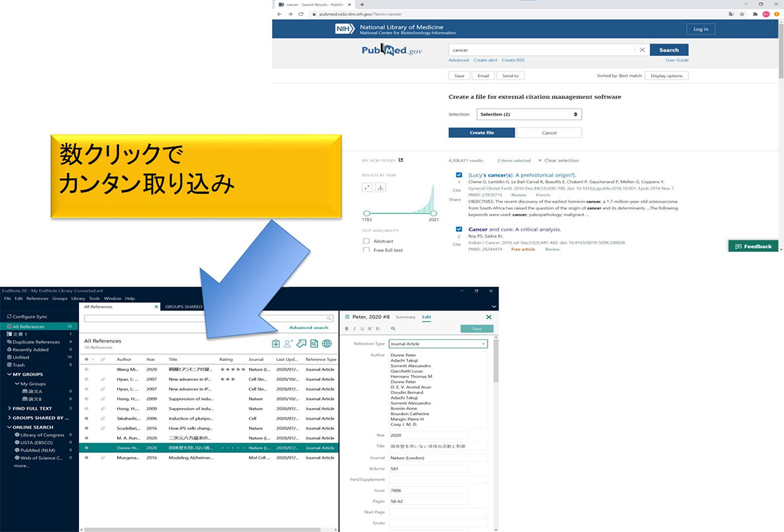Switch to the Summary tab in reference panel
The width and height of the screenshot is (784, 532).
click(405, 317)
